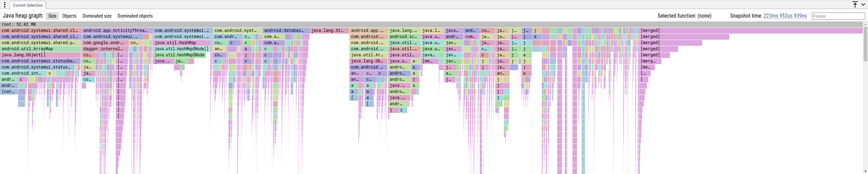
Task: Click into the Focus filter field
Action: [x=838, y=16]
